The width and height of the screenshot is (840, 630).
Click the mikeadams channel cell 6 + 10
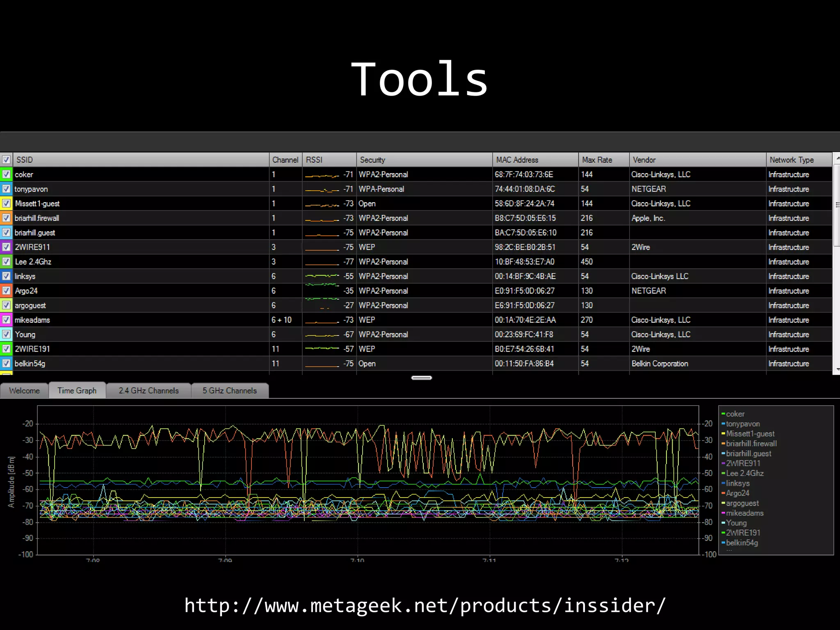click(x=285, y=320)
